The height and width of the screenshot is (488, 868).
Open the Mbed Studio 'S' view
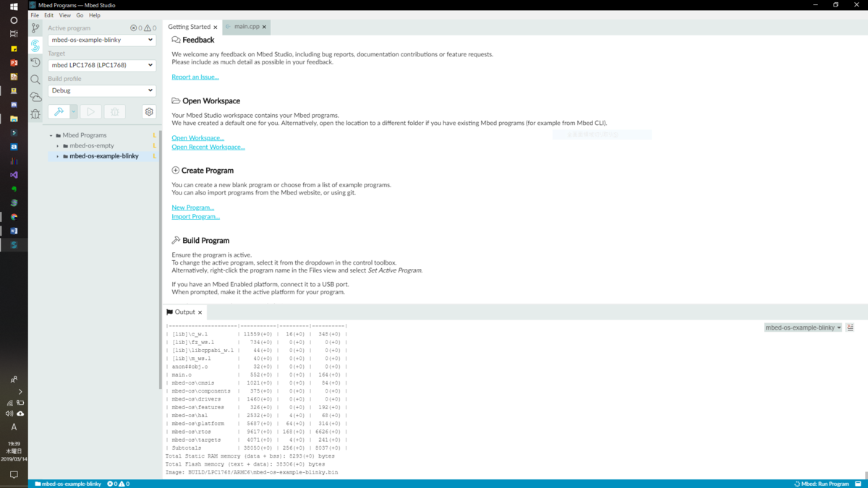point(35,46)
